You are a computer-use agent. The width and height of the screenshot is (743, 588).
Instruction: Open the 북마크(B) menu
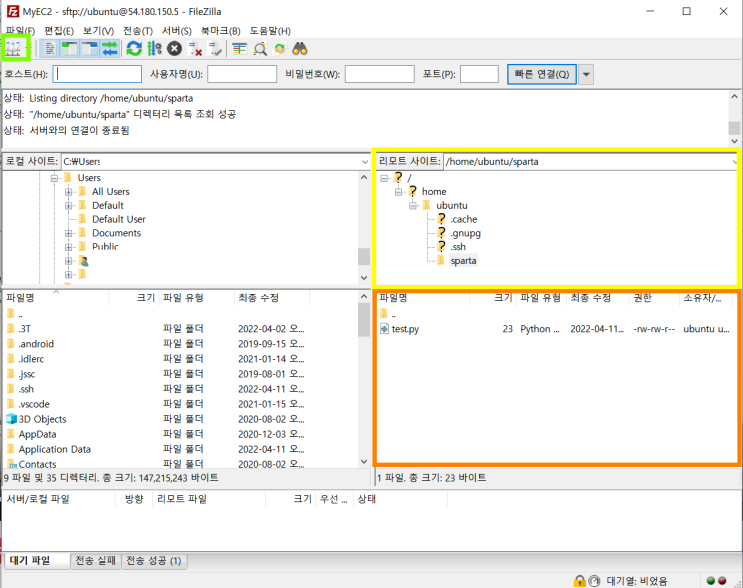(220, 31)
